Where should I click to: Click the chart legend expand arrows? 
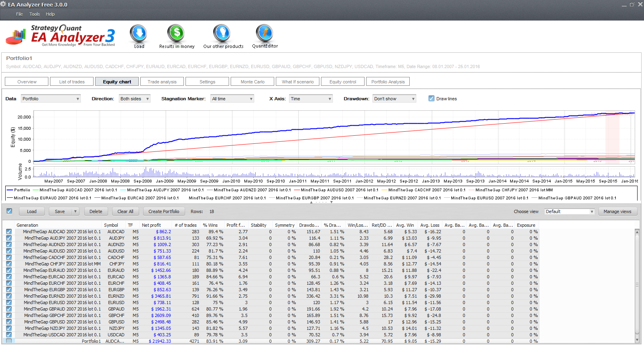pyautogui.click(x=321, y=202)
